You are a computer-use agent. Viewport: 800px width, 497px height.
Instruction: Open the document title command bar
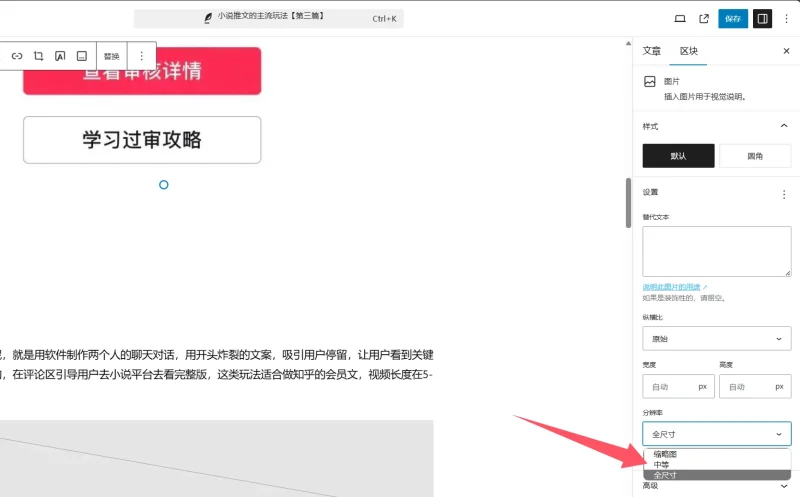click(x=268, y=18)
